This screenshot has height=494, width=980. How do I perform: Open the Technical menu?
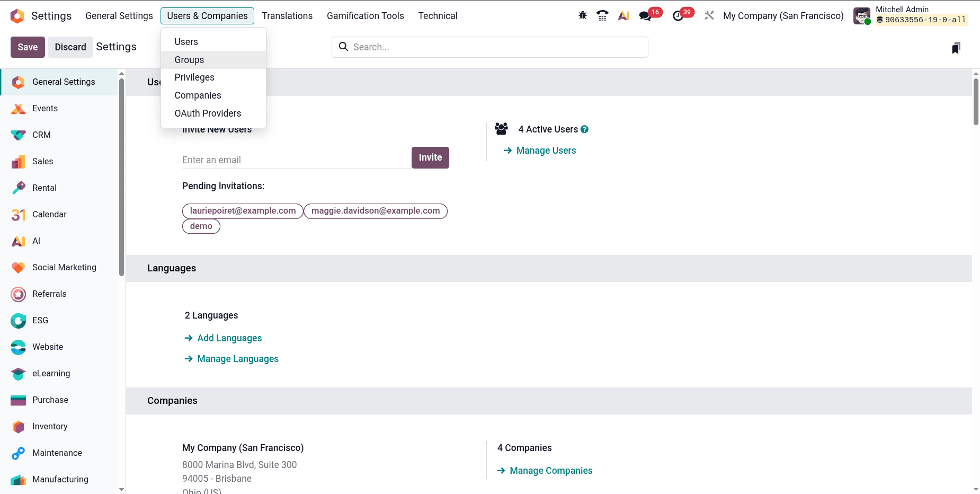(x=438, y=15)
